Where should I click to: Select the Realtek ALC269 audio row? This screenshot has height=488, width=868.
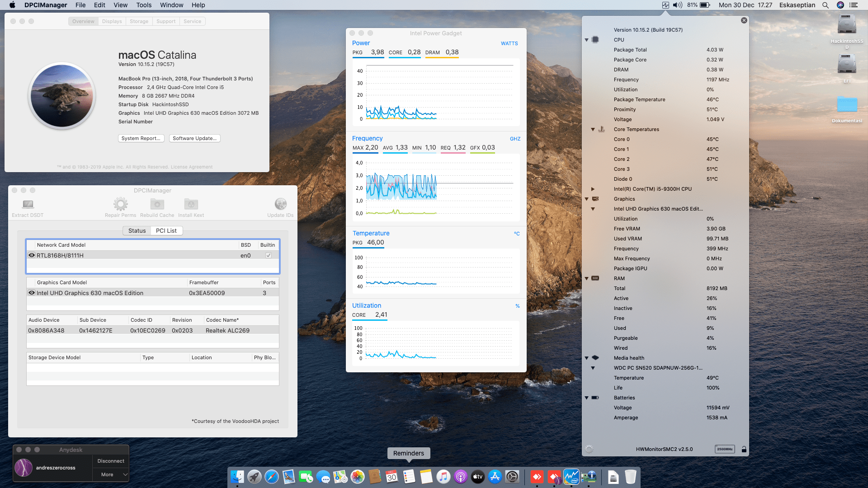click(153, 330)
